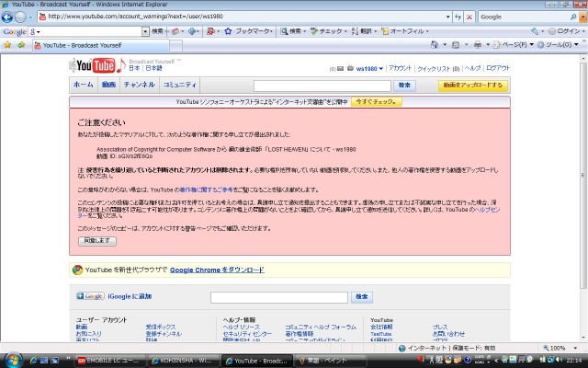Click the Google Toolbar wrench settings icon

535,31
